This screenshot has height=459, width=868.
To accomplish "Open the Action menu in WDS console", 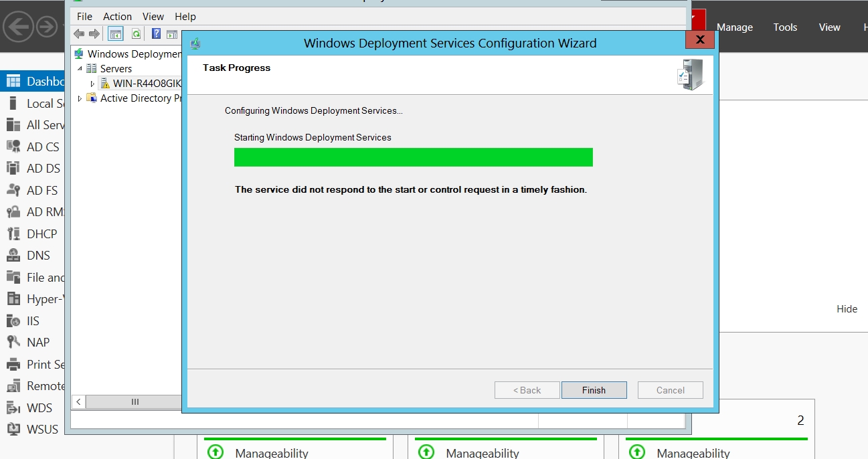I will (117, 16).
